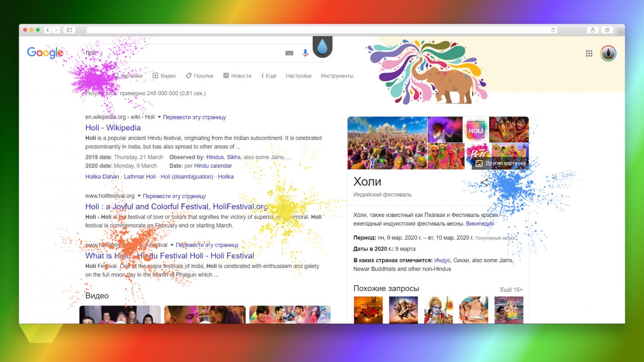This screenshot has height=362, width=644.
Task: Translate the Wikipedia result page
Action: [194, 117]
